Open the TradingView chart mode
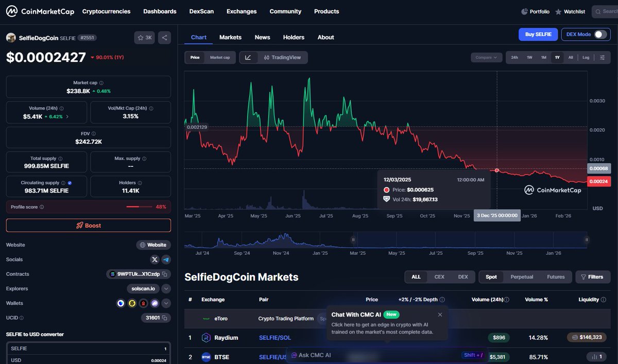 pyautogui.click(x=282, y=58)
